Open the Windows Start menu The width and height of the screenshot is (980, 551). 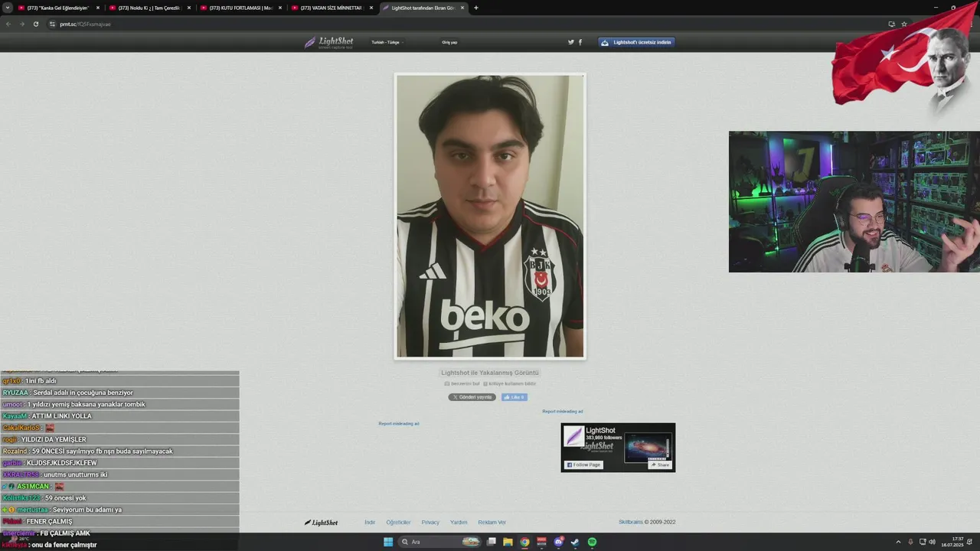pos(388,542)
